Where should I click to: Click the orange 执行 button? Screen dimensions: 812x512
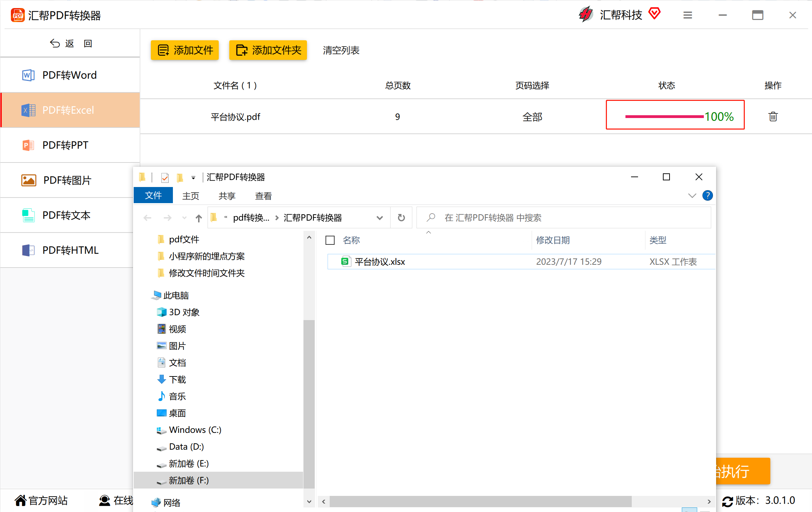click(x=743, y=471)
